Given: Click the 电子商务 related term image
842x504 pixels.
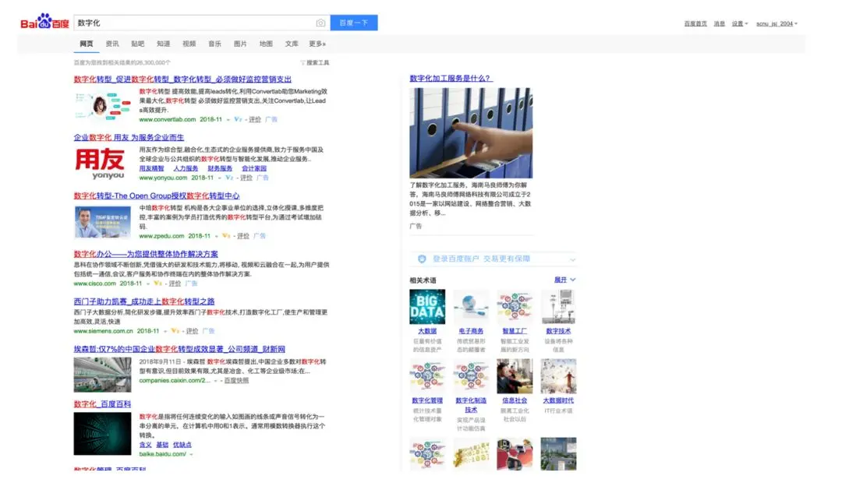Looking at the screenshot, I should (471, 307).
